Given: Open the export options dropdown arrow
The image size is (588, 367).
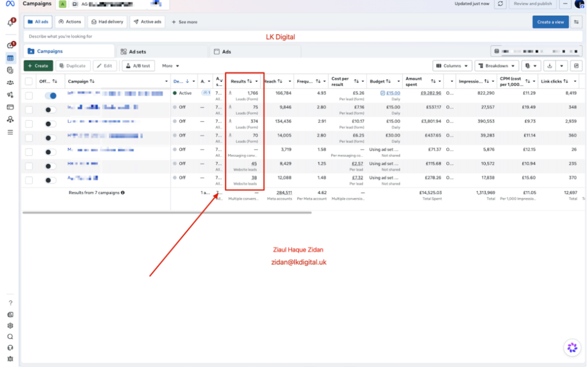Looking at the screenshot, I should tap(562, 66).
